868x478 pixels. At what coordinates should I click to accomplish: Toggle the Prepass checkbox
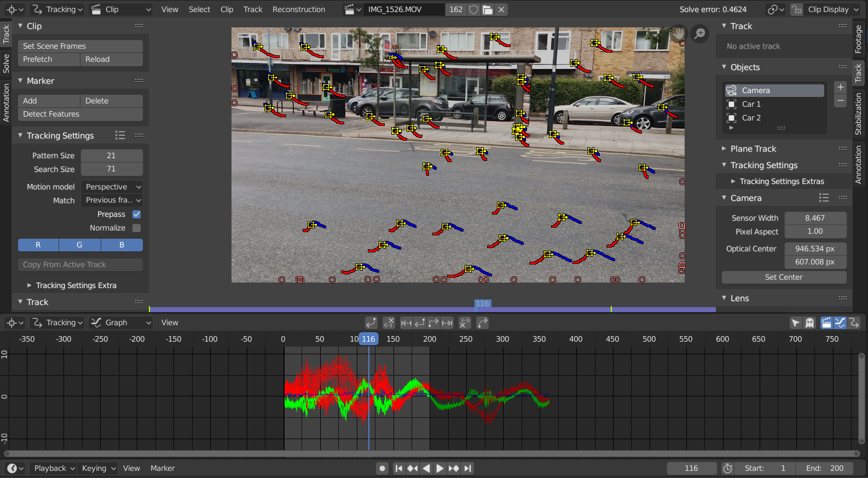[137, 214]
